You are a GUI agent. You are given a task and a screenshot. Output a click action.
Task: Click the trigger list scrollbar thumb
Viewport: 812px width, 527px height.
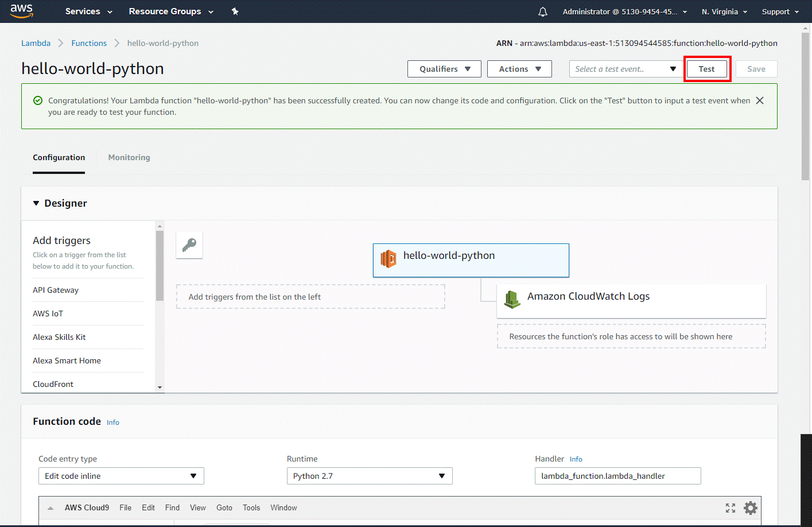coord(160,266)
